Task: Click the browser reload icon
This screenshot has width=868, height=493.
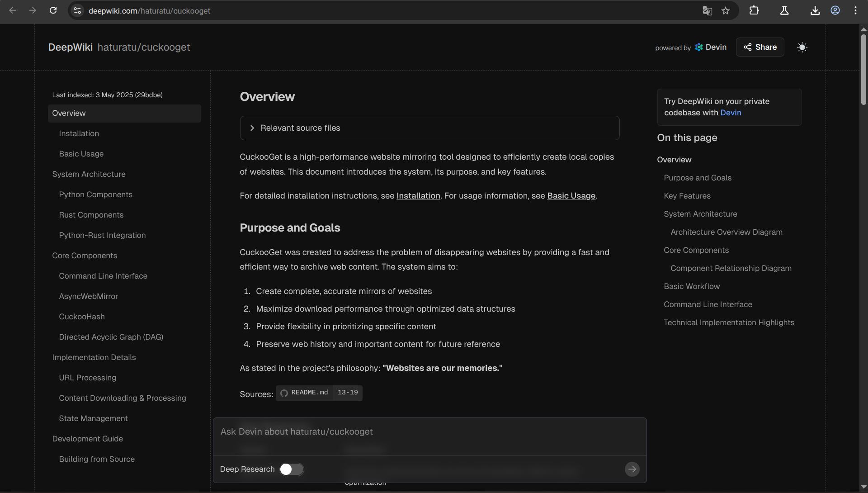Action: [53, 10]
